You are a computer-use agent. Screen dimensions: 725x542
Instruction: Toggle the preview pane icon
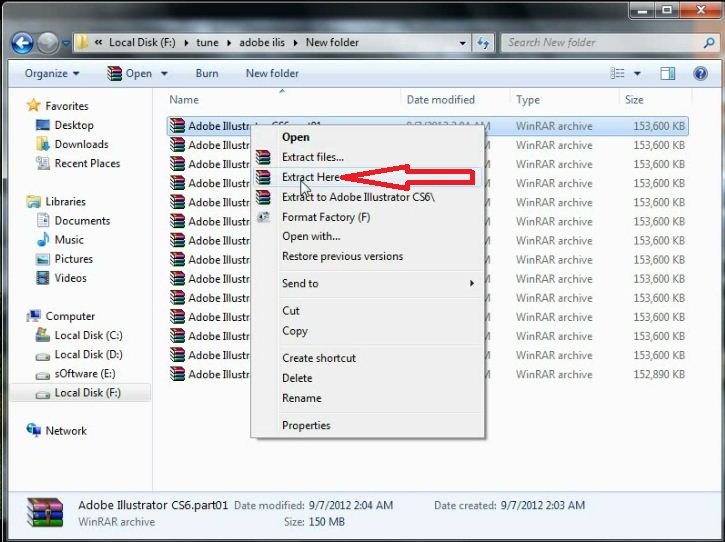coord(667,73)
